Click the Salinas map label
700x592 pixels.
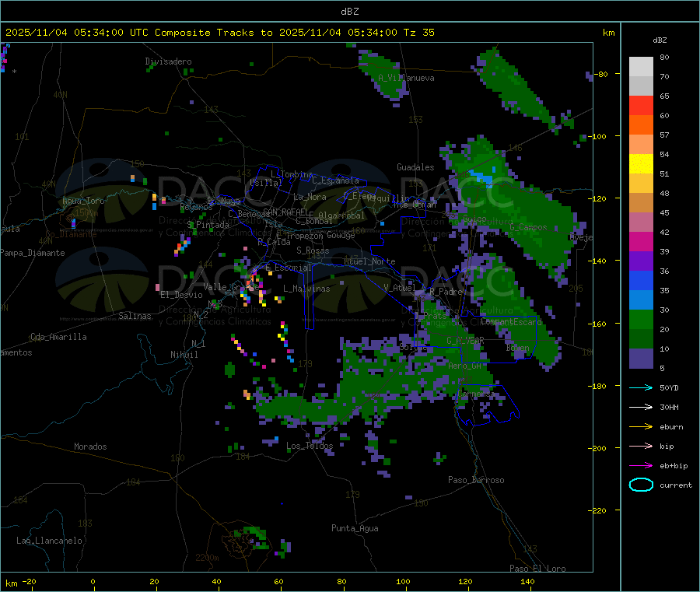135,316
